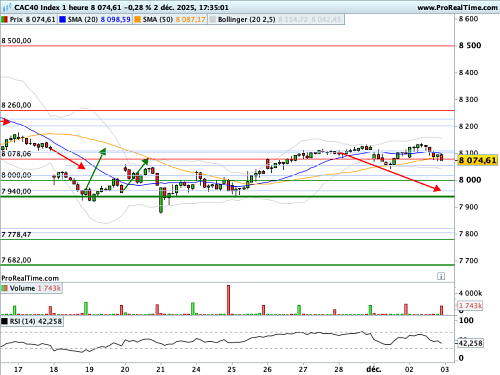This screenshot has height=375, width=500.
Task: Click the tallest red volume bar near date 25
Action: (x=228, y=300)
